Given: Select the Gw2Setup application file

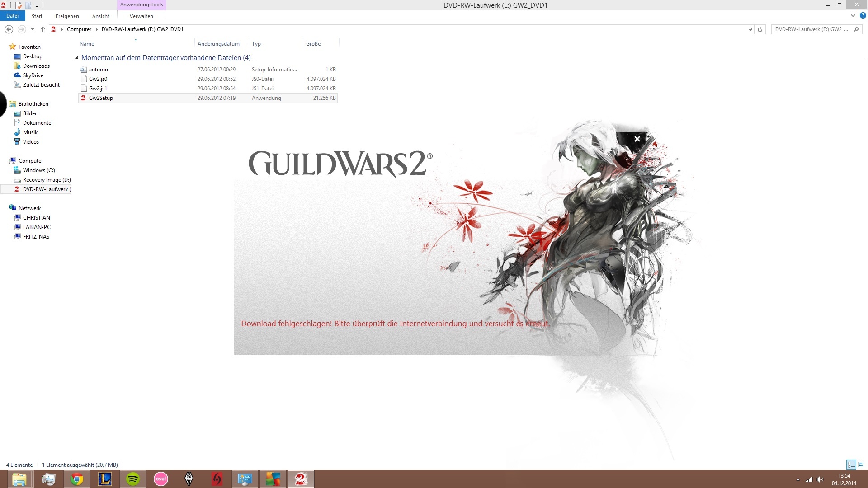Looking at the screenshot, I should [x=208, y=98].
